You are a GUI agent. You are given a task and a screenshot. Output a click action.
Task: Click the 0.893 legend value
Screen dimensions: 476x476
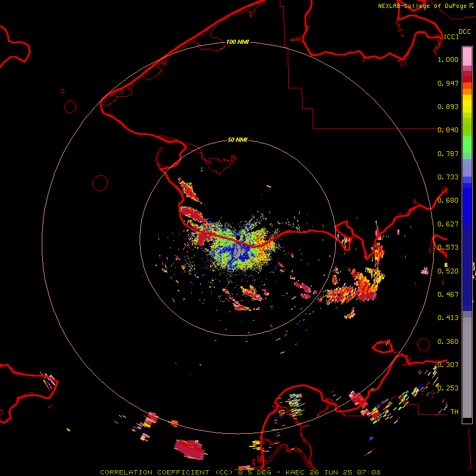pos(448,106)
